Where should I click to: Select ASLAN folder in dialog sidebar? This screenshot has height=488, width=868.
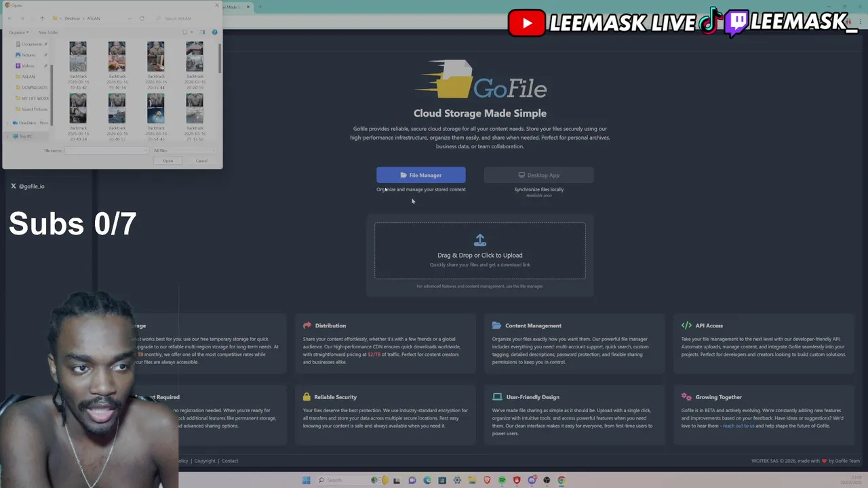(x=26, y=77)
